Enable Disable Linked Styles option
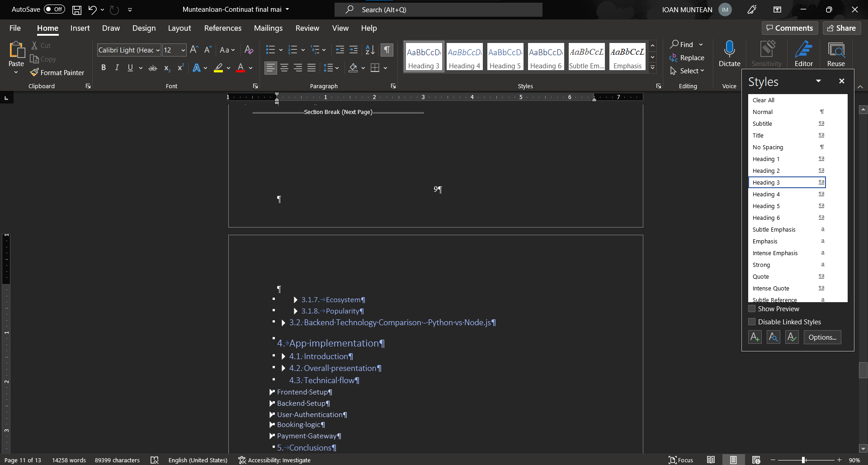The width and height of the screenshot is (868, 465). tap(752, 322)
